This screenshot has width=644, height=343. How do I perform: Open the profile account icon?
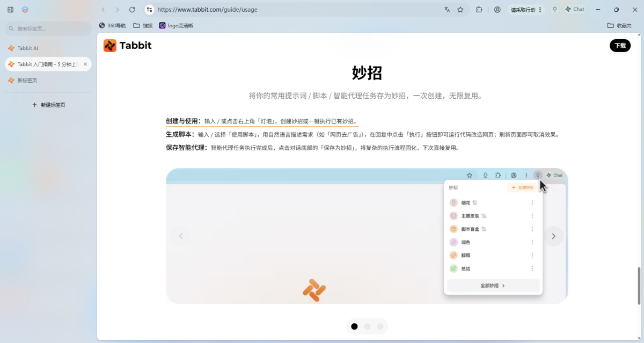pyautogui.click(x=497, y=10)
